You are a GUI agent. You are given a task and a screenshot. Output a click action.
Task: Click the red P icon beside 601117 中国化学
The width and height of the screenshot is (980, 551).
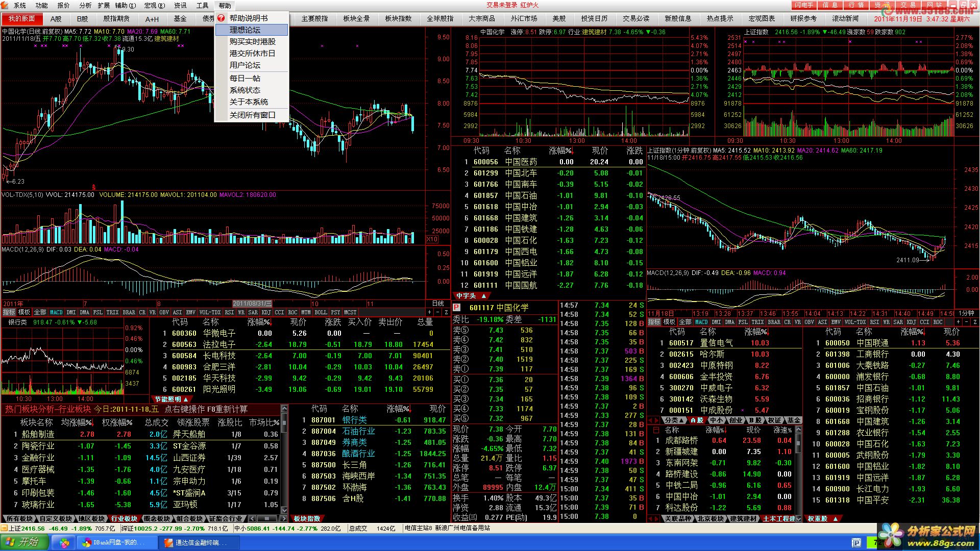[x=457, y=308]
